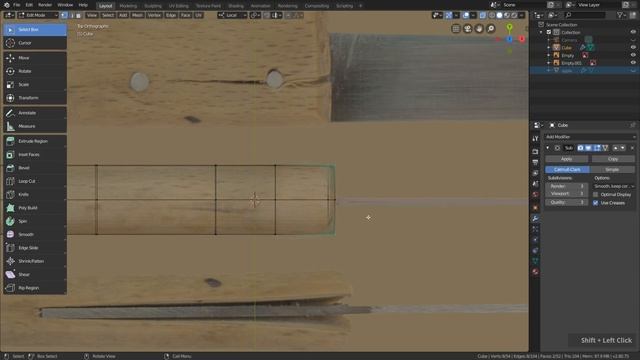Collapse the Collection tree in outliner

click(x=542, y=32)
